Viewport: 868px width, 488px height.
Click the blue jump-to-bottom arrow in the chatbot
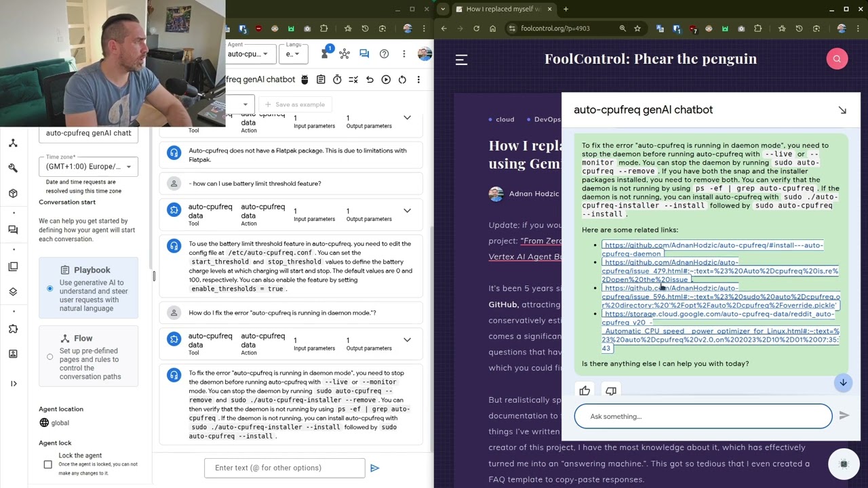(x=843, y=382)
